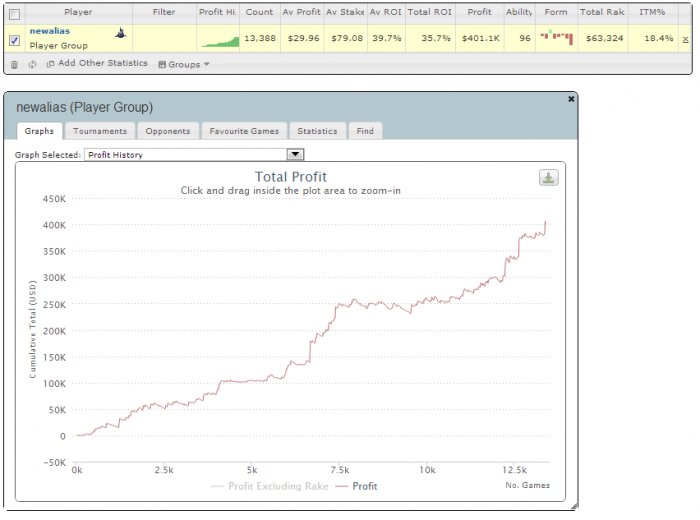Open the Statistics tab
The image size is (700, 520).
pos(317,131)
